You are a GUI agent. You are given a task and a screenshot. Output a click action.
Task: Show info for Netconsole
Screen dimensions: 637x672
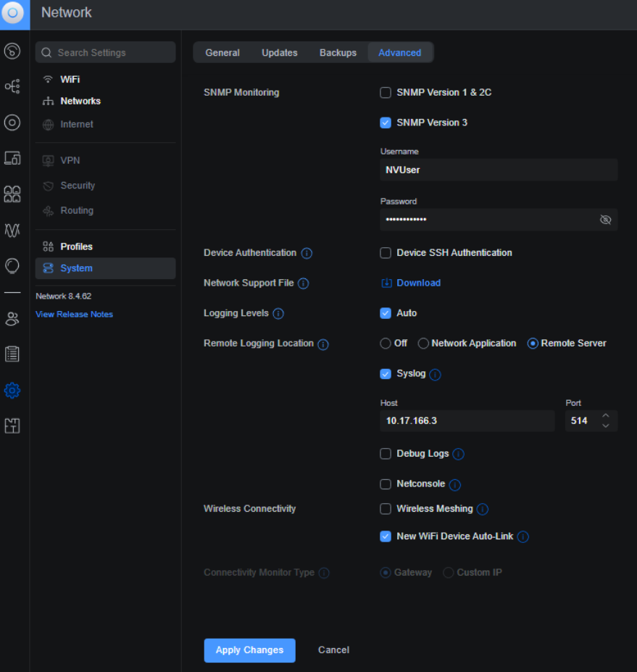click(455, 485)
